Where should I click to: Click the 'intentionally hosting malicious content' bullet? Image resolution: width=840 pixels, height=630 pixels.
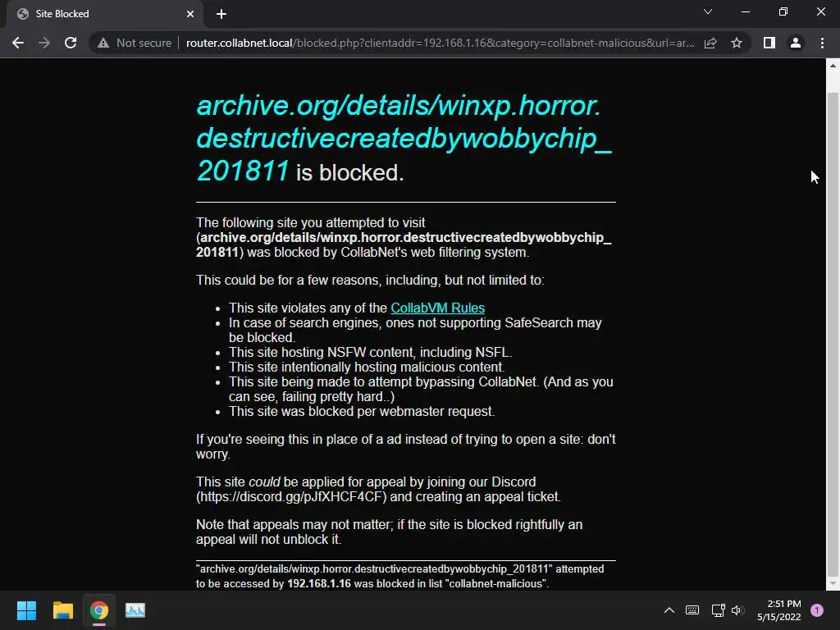[367, 367]
